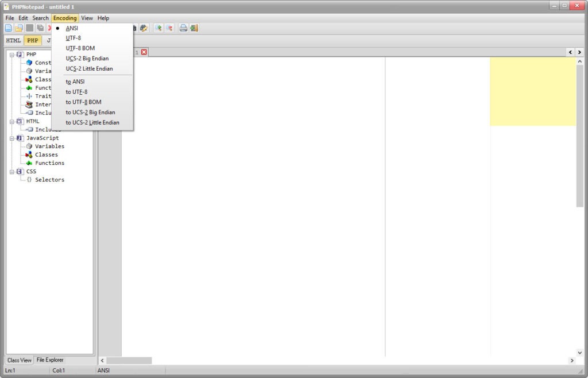Collapse the PHP tree node
The image size is (588, 378).
point(12,55)
